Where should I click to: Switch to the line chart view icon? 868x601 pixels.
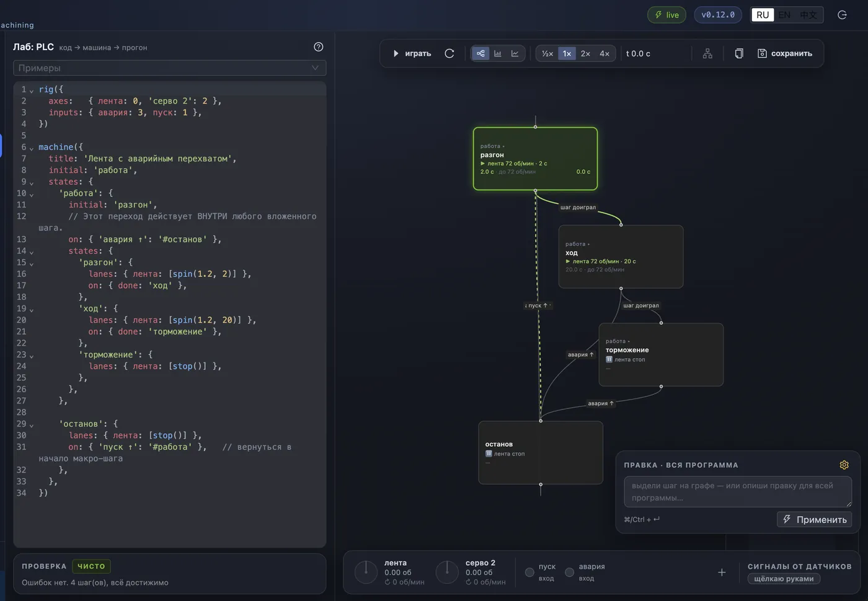click(515, 53)
